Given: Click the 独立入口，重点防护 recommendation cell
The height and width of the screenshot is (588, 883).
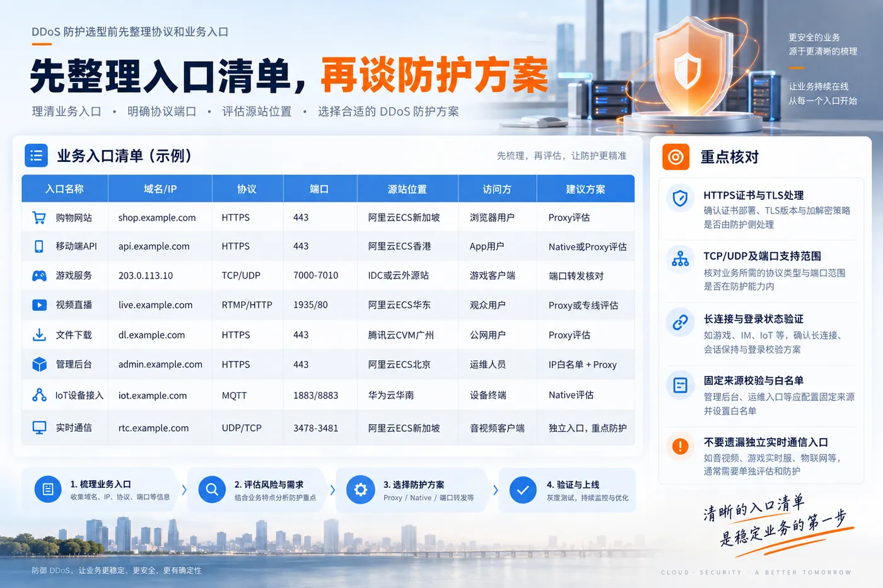Looking at the screenshot, I should (x=587, y=428).
